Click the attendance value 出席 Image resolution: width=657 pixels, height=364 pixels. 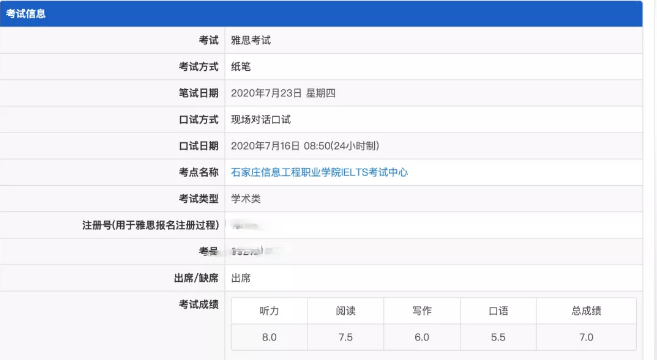241,278
